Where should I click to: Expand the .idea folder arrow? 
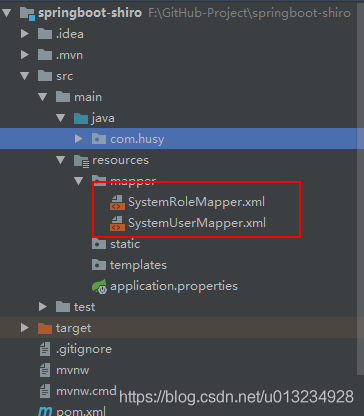tap(25, 34)
